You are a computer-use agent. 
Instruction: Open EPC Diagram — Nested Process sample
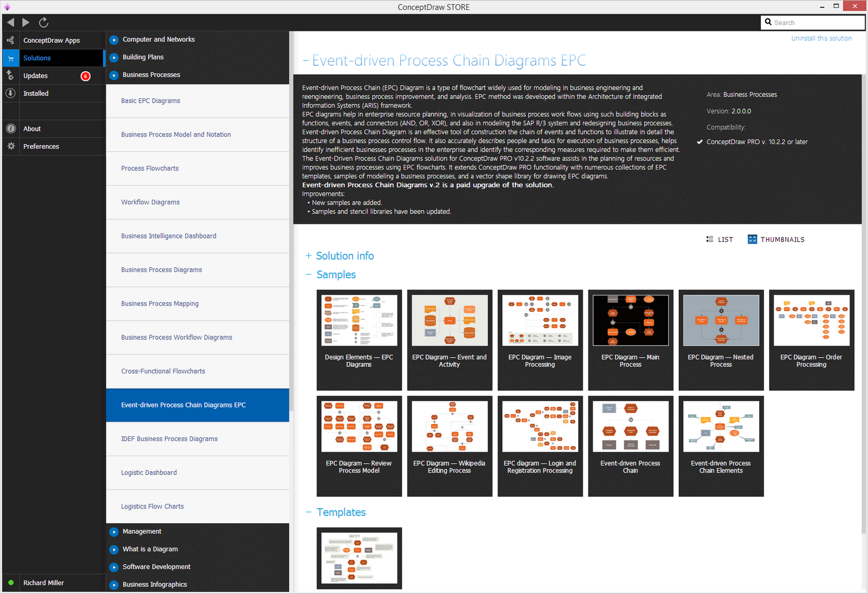click(721, 340)
